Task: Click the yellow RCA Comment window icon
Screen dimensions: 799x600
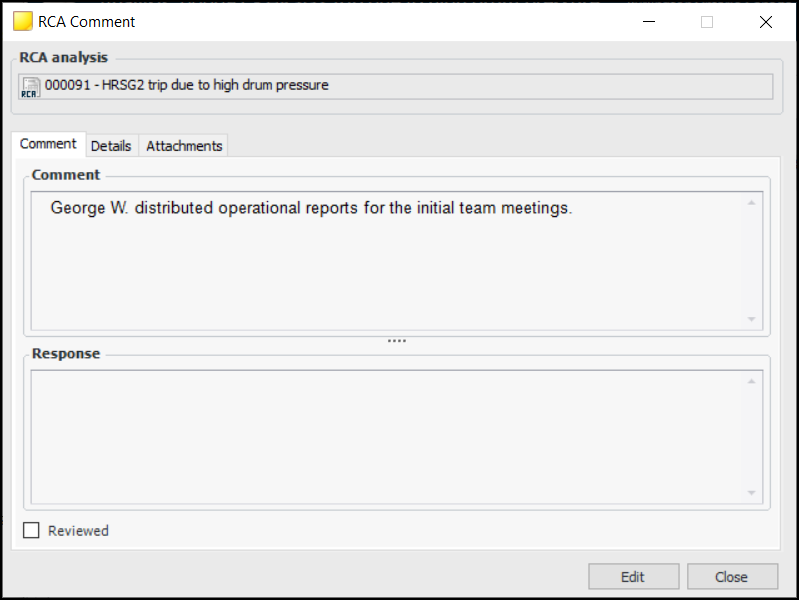Action: point(22,21)
